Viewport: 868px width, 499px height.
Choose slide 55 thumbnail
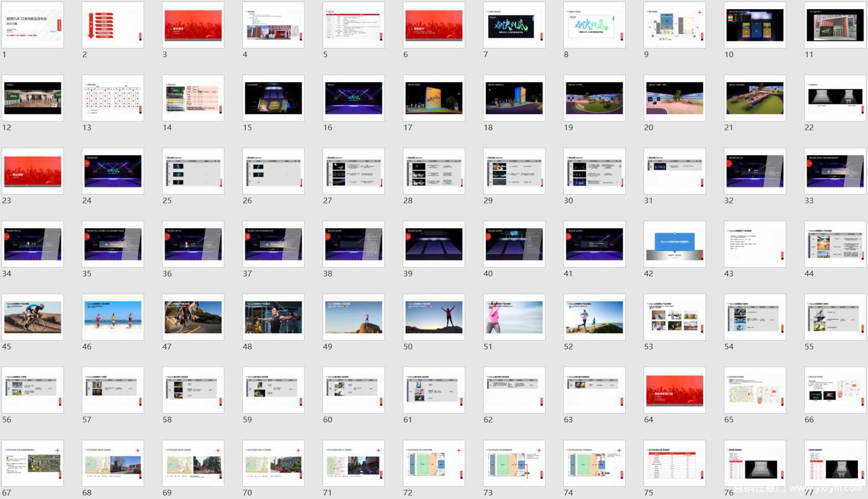pyautogui.click(x=835, y=317)
